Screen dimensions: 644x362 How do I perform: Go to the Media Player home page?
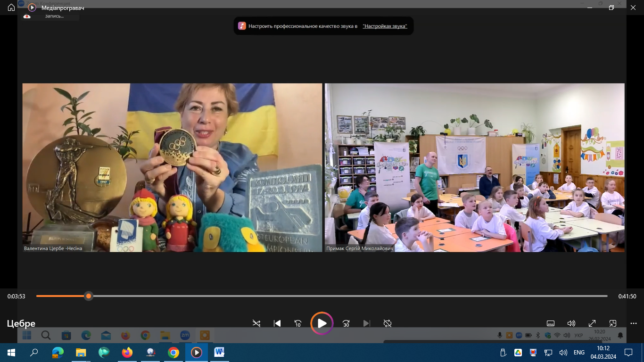[x=11, y=8]
